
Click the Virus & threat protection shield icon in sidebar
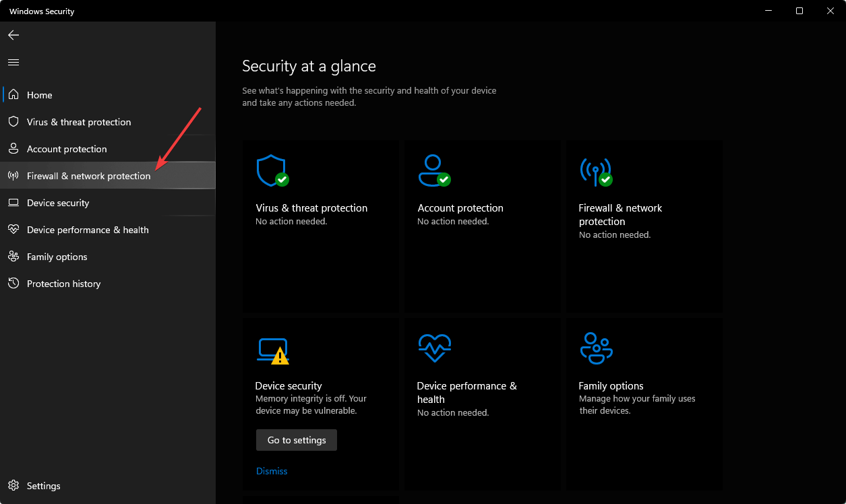coord(13,122)
